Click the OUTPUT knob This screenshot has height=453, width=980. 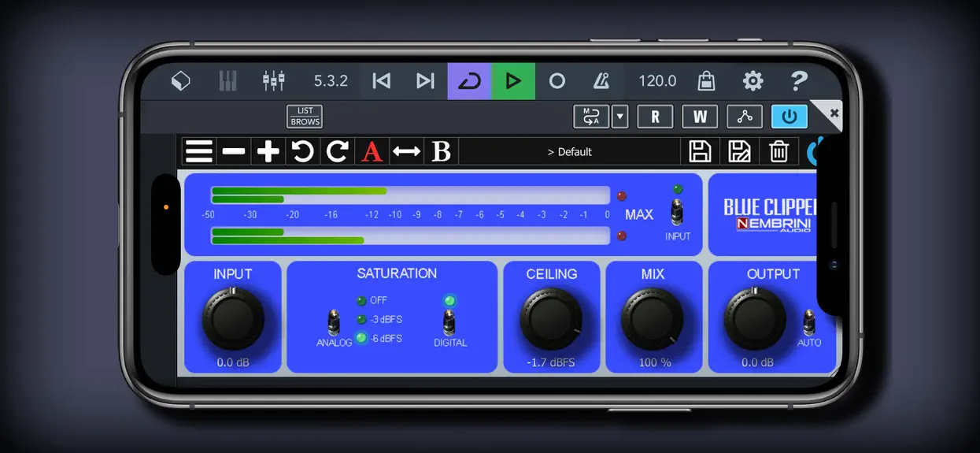(755, 319)
